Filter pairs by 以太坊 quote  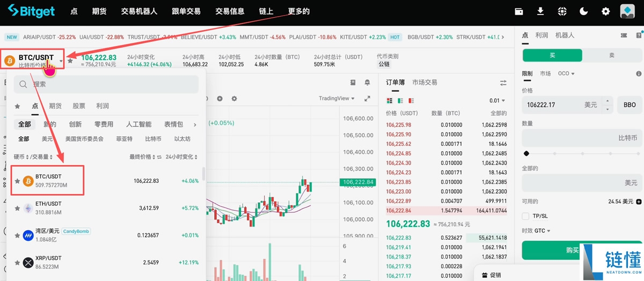tap(182, 139)
